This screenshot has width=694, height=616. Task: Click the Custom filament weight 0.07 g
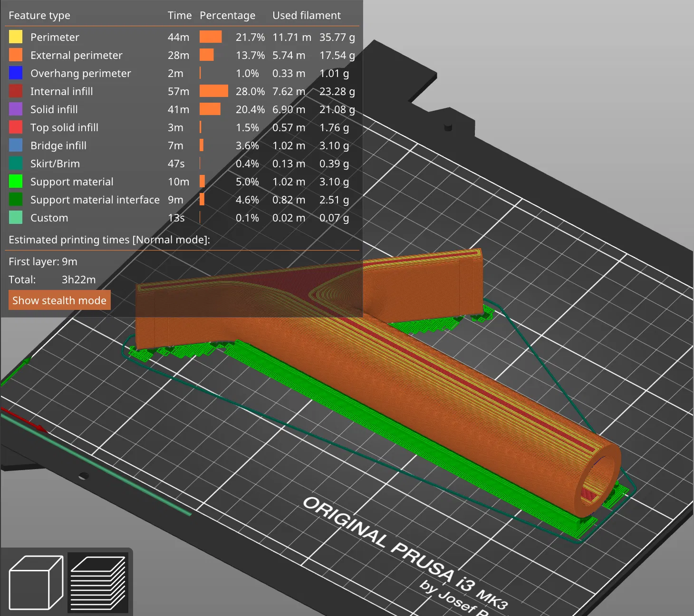(334, 218)
